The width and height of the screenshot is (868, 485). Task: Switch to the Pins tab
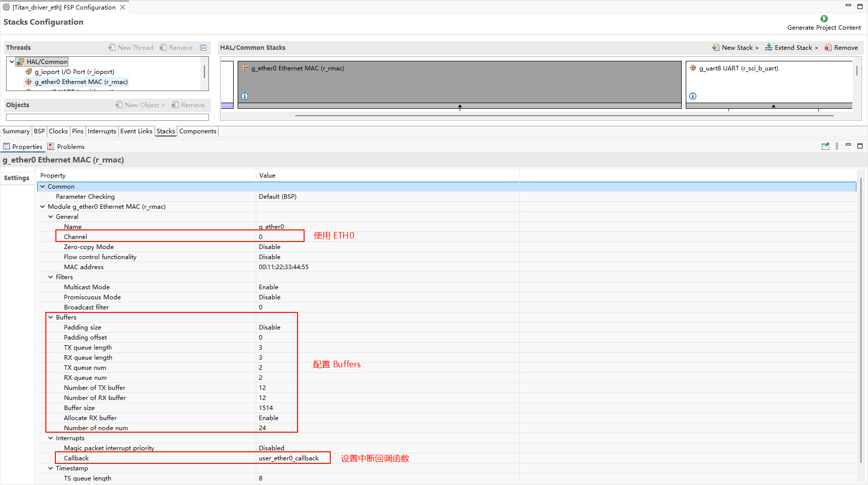click(x=78, y=131)
